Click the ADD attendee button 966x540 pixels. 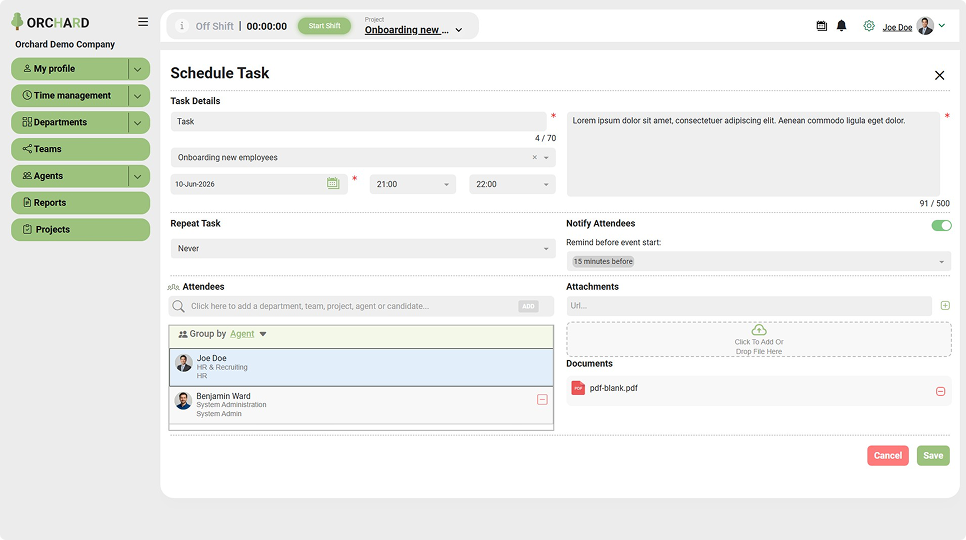pyautogui.click(x=528, y=306)
